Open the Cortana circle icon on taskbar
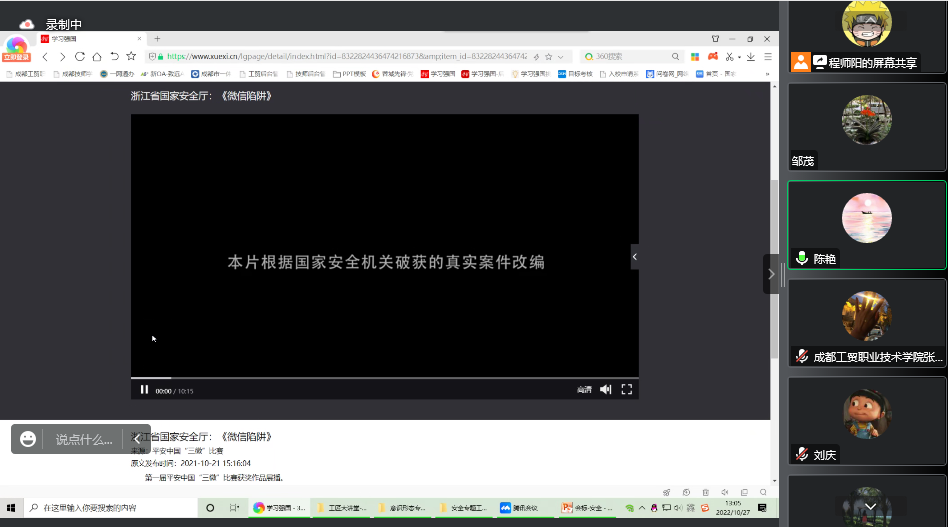The width and height of the screenshot is (948, 527). click(210, 508)
